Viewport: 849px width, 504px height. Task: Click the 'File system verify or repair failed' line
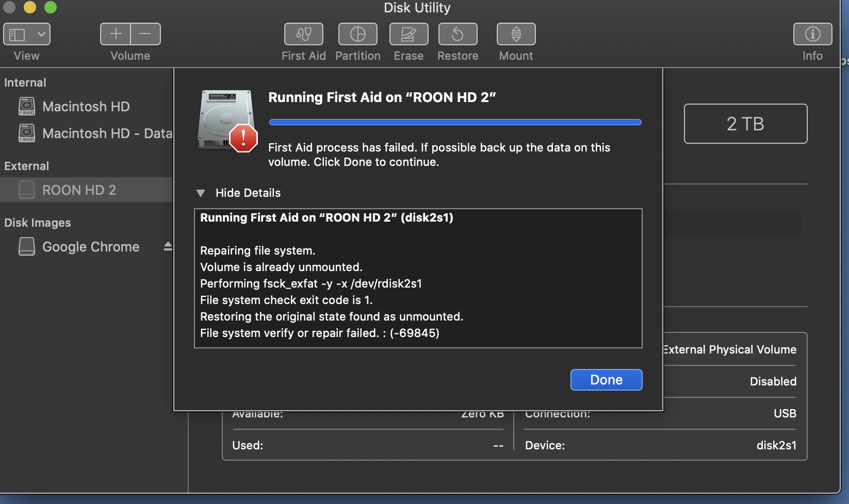coord(320,333)
